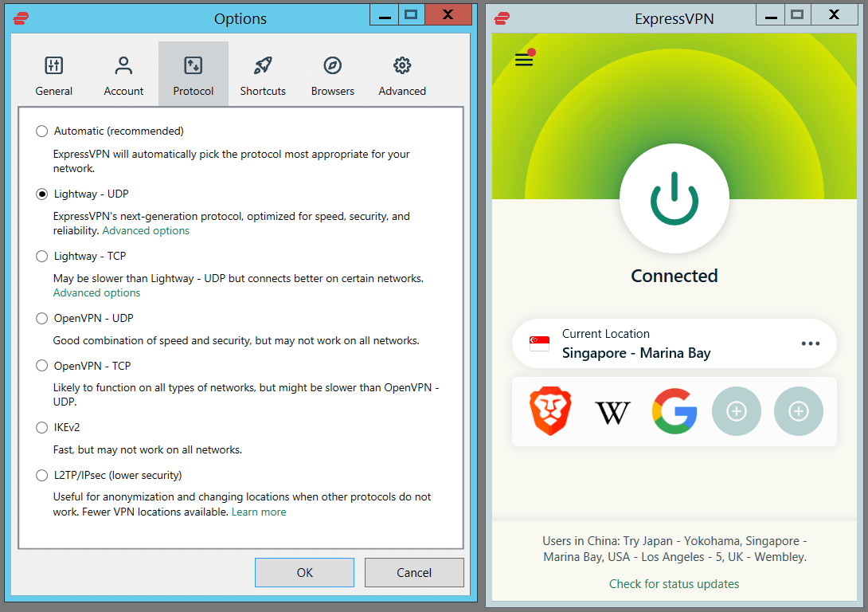The width and height of the screenshot is (868, 612).
Task: Follow the Learn more link for L2TP/IPsec
Action: coord(259,512)
